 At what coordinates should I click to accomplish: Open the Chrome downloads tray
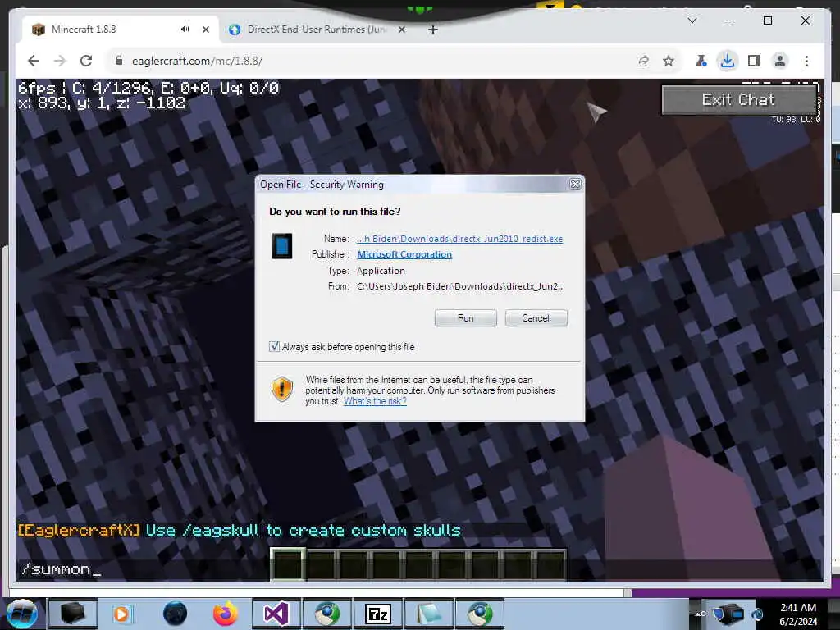tap(727, 61)
